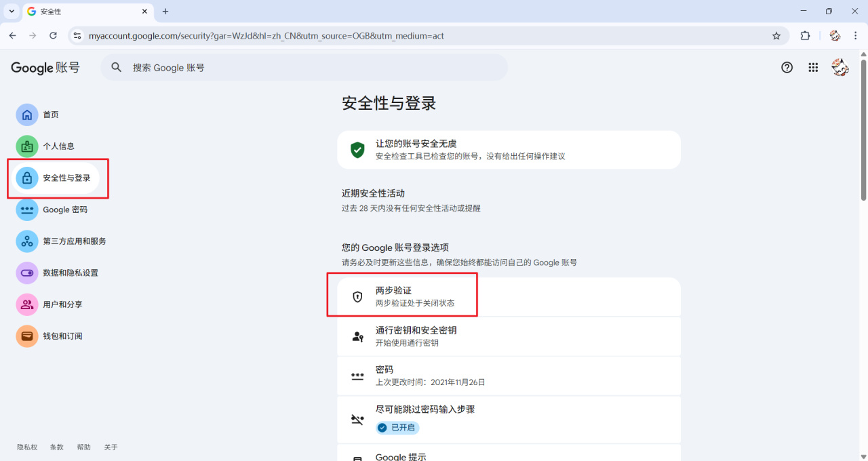Select Google 密码 menu label
This screenshot has height=461, width=868.
[x=65, y=209]
